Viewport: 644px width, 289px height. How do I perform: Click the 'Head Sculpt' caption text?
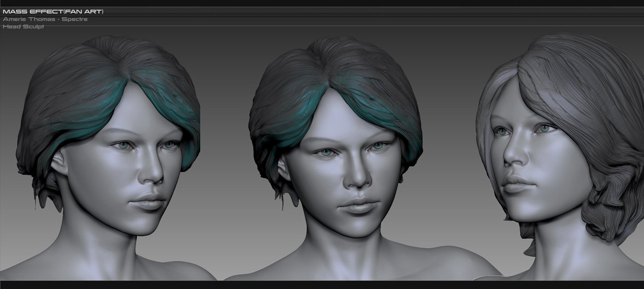[x=23, y=27]
